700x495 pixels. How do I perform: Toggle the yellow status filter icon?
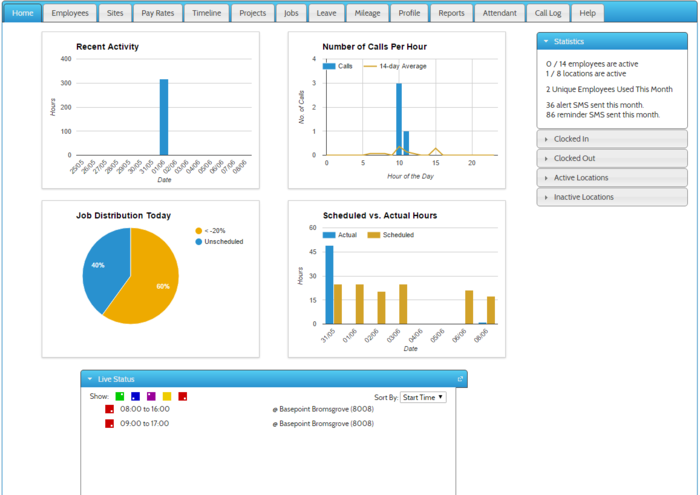[x=167, y=397]
